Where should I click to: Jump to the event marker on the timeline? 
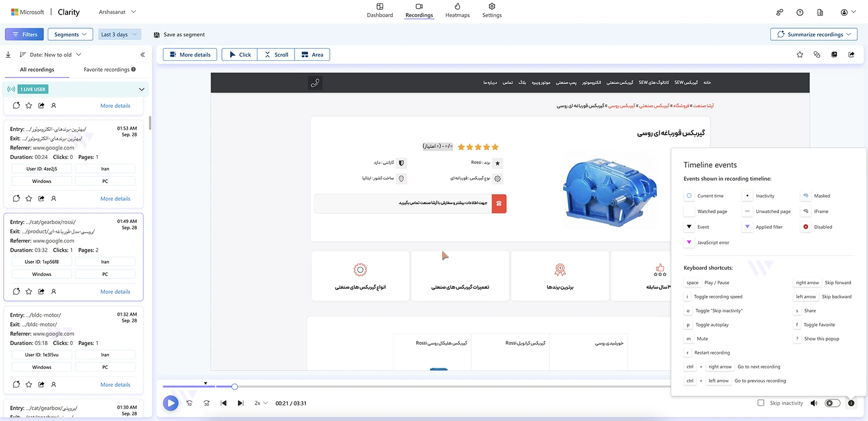point(206,384)
